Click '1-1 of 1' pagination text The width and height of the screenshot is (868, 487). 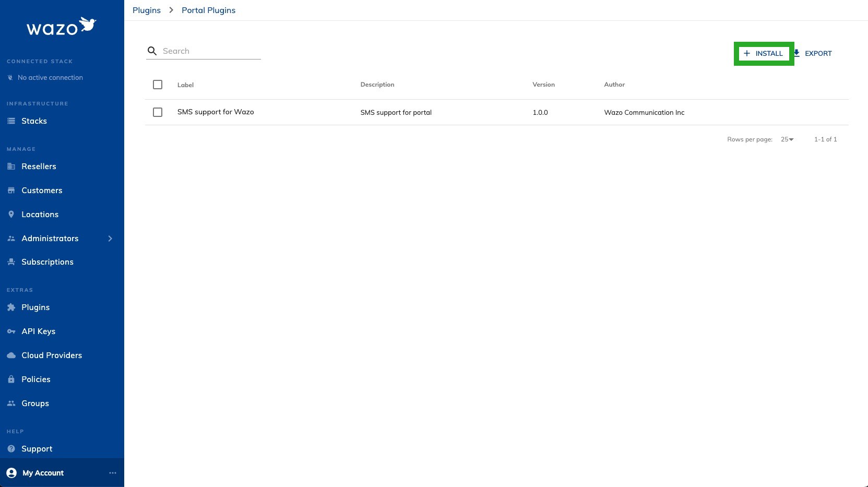click(x=826, y=139)
